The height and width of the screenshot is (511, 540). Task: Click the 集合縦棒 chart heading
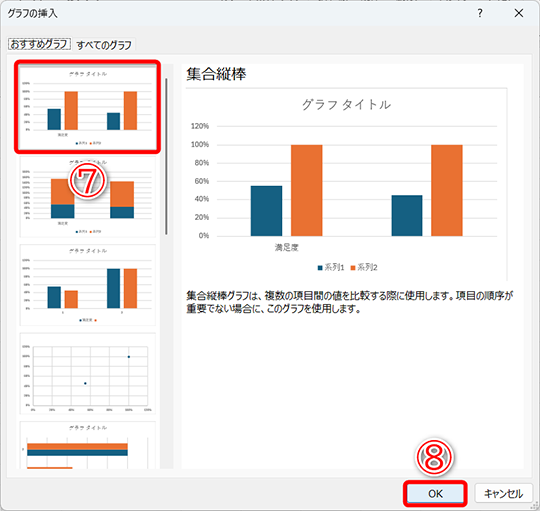[x=216, y=74]
